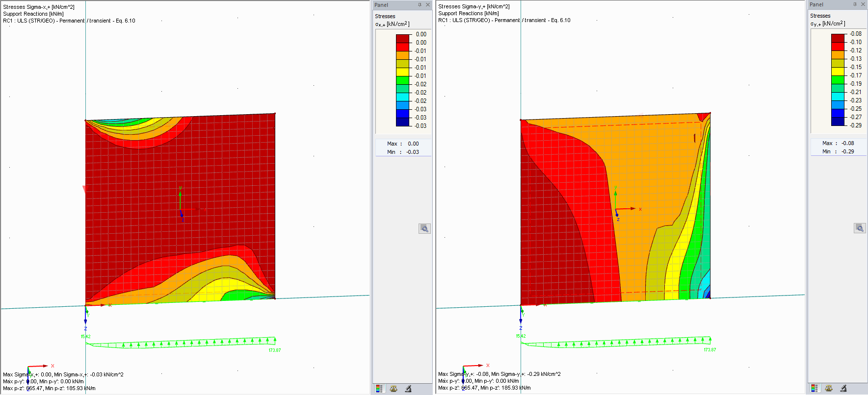The image size is (868, 395).
Task: Click the -0.15 legend value
Action: [x=856, y=67]
